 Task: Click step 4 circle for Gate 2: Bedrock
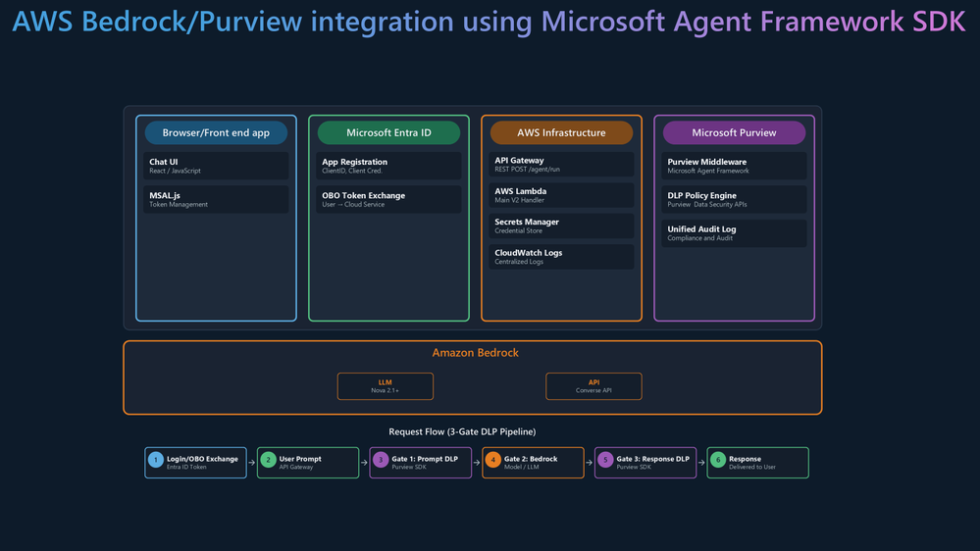click(493, 460)
